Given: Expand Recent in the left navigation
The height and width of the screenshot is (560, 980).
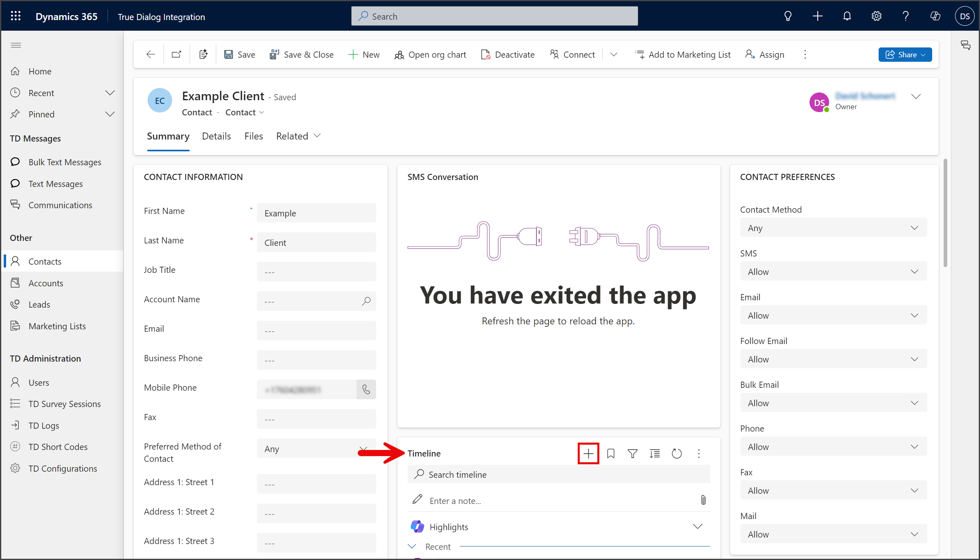Looking at the screenshot, I should [110, 93].
